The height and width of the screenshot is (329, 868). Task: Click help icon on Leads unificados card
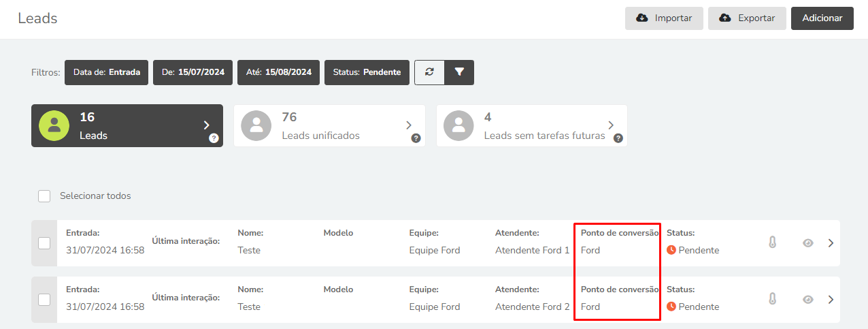[x=416, y=138]
